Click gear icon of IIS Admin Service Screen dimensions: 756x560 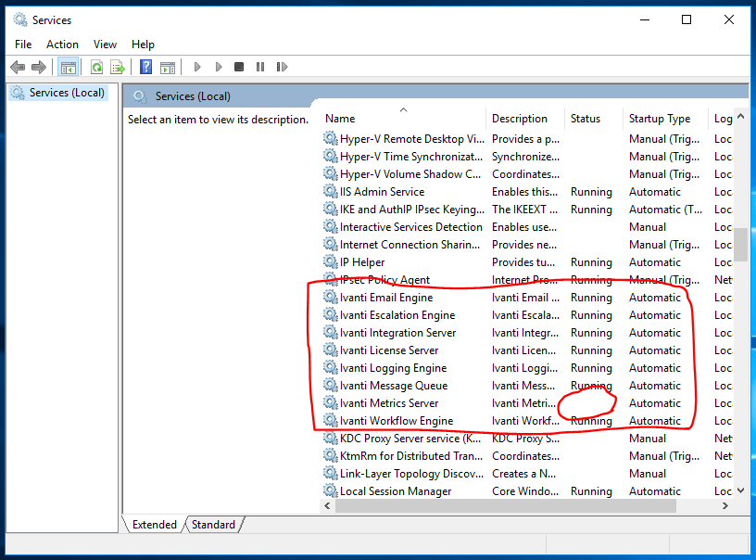[330, 191]
